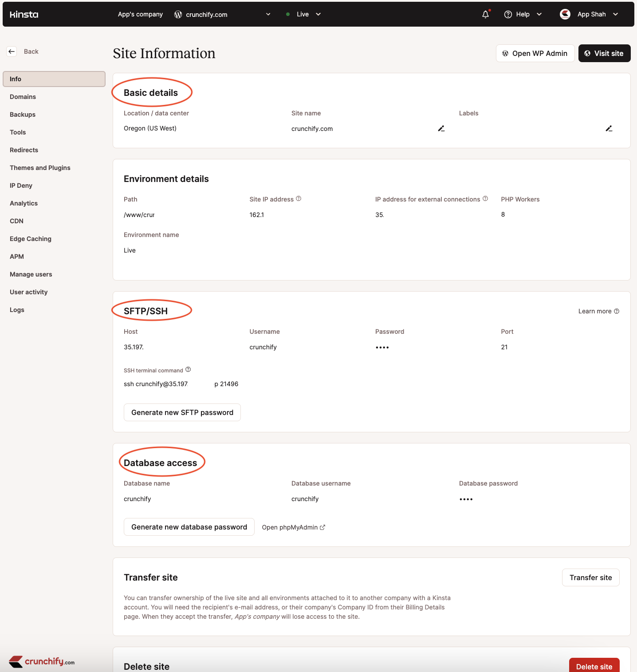Click the 'Oregon (US West)' location value
Viewport: 637px width, 672px height.
[150, 128]
